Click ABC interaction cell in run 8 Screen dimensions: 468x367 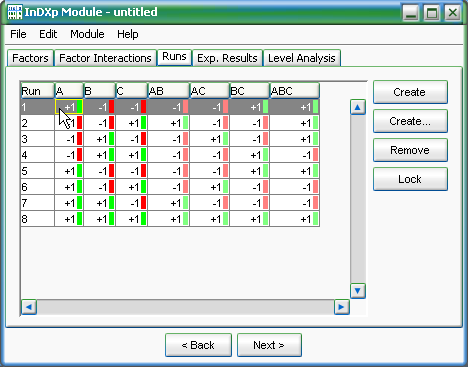(x=294, y=219)
